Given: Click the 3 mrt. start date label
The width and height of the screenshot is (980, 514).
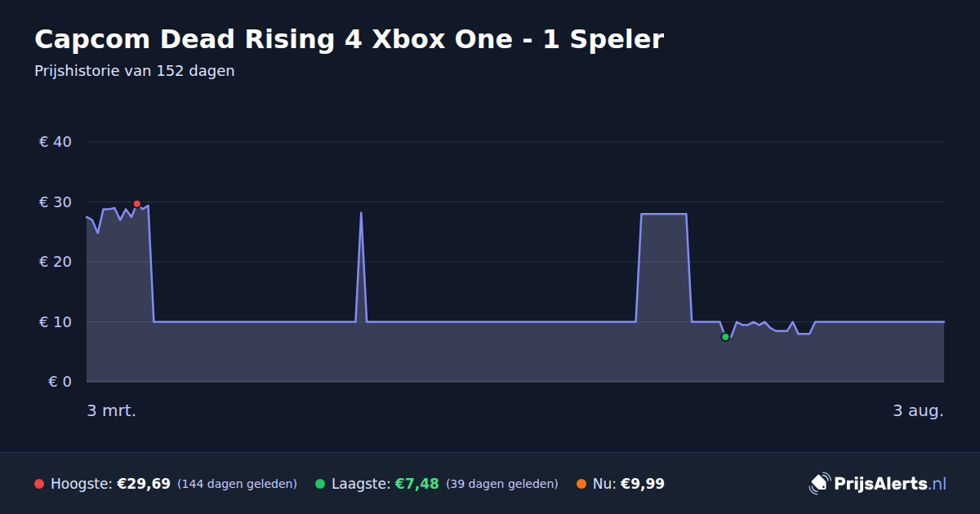Looking at the screenshot, I should coord(112,410).
